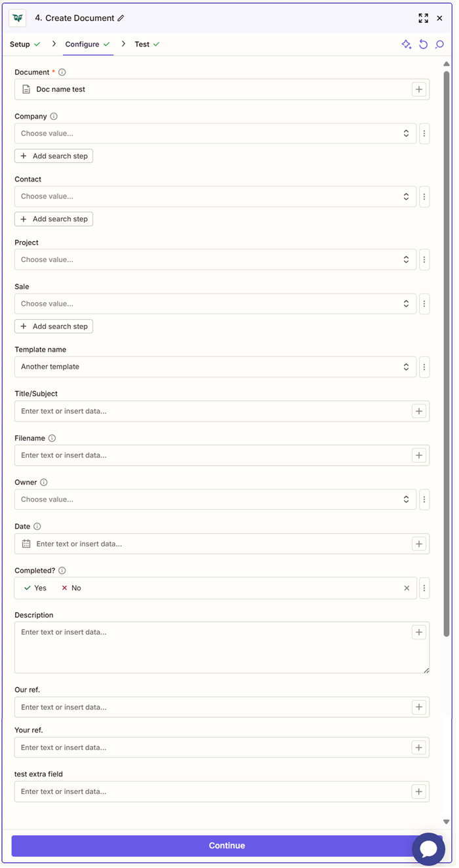This screenshot has height=868, width=459.
Task: Click the app logo next to Create Document
Action: click(16, 18)
